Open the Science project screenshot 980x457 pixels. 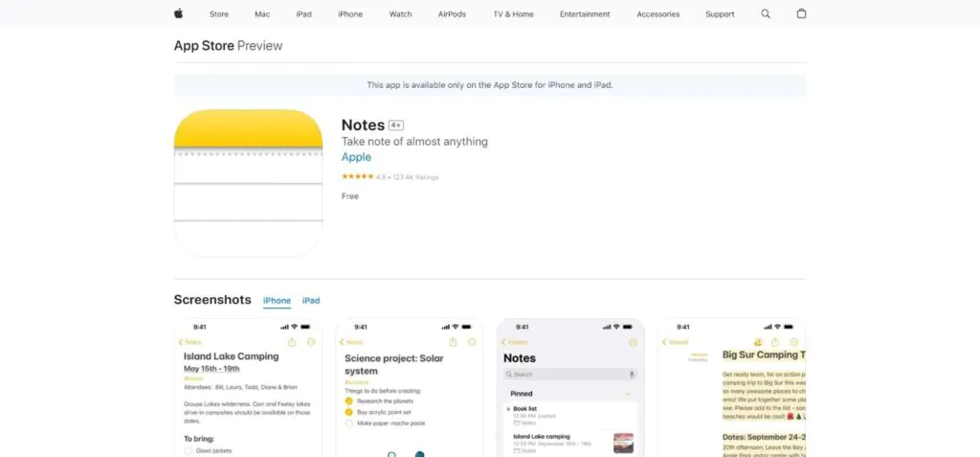pos(410,387)
